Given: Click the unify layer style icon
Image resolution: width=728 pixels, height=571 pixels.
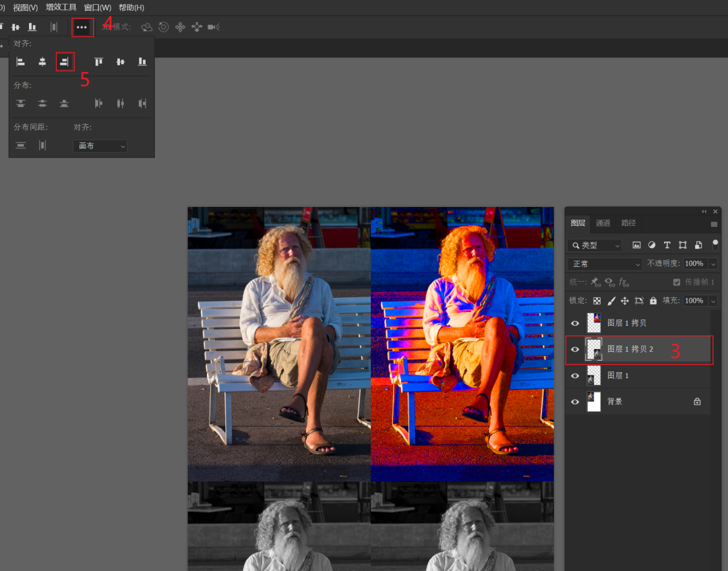Looking at the screenshot, I should click(624, 282).
